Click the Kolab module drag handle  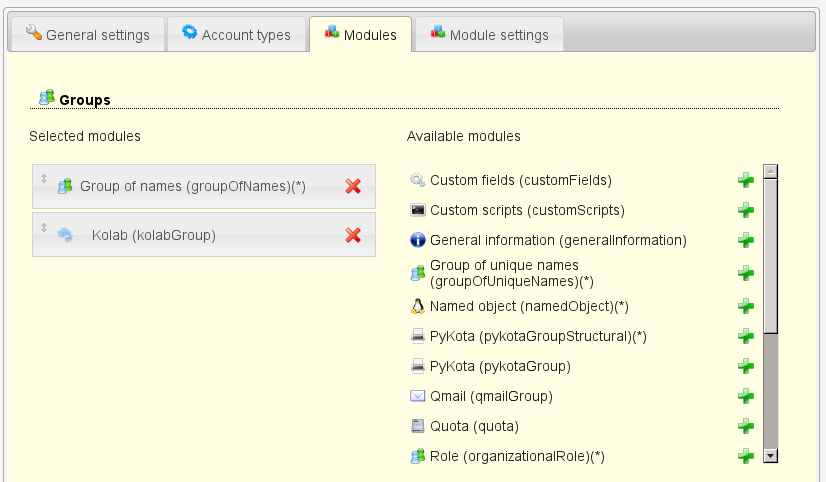44,227
